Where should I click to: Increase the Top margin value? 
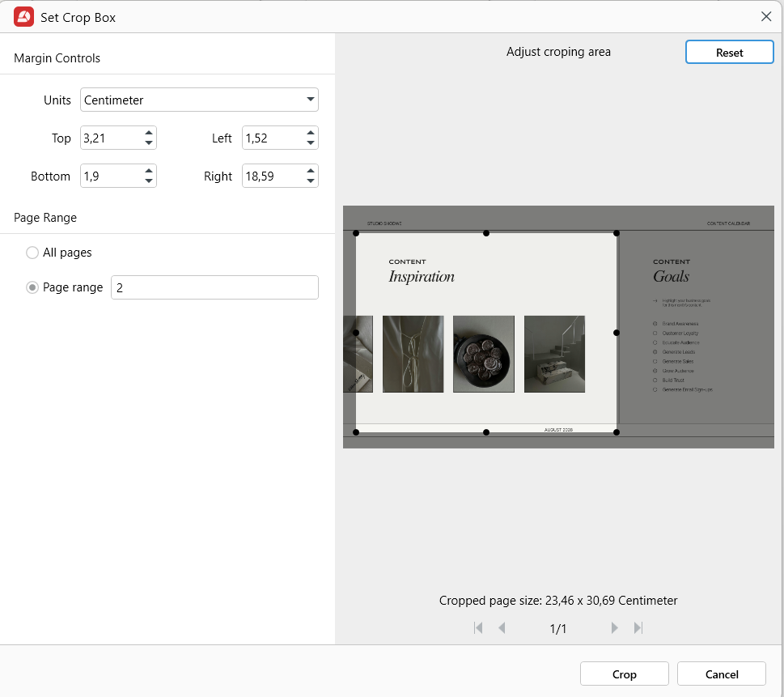149,134
